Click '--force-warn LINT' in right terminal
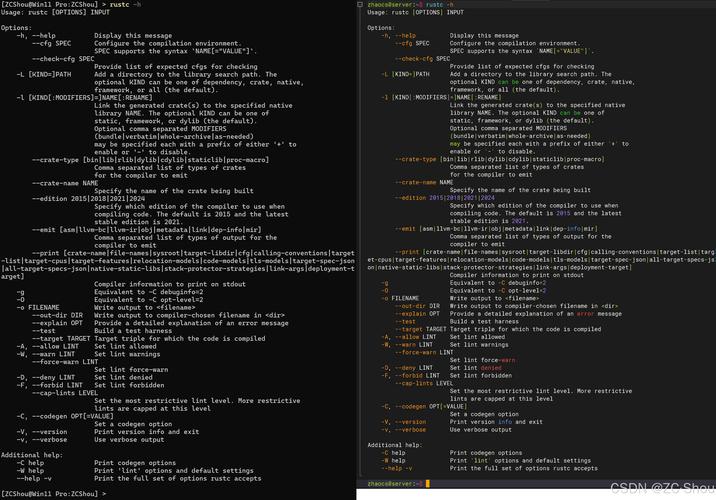 click(x=424, y=353)
